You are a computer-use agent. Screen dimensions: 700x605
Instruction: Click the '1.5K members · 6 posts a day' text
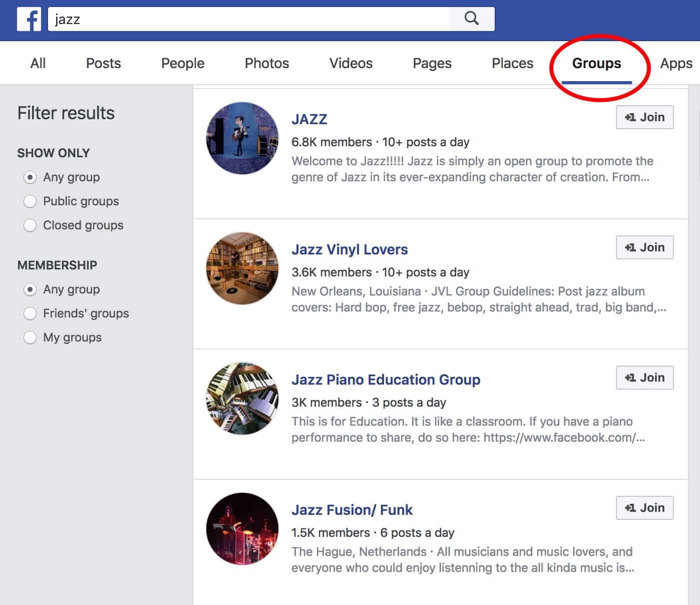[x=373, y=533]
